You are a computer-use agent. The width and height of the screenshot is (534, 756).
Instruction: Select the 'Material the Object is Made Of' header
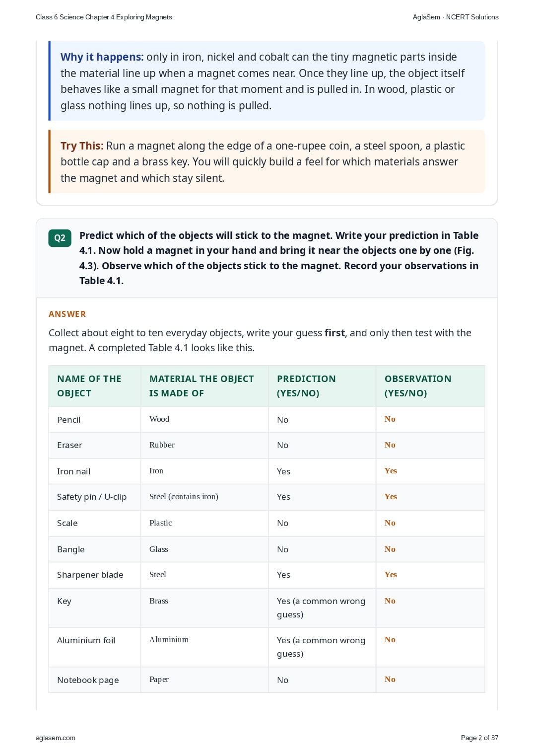[204, 386]
